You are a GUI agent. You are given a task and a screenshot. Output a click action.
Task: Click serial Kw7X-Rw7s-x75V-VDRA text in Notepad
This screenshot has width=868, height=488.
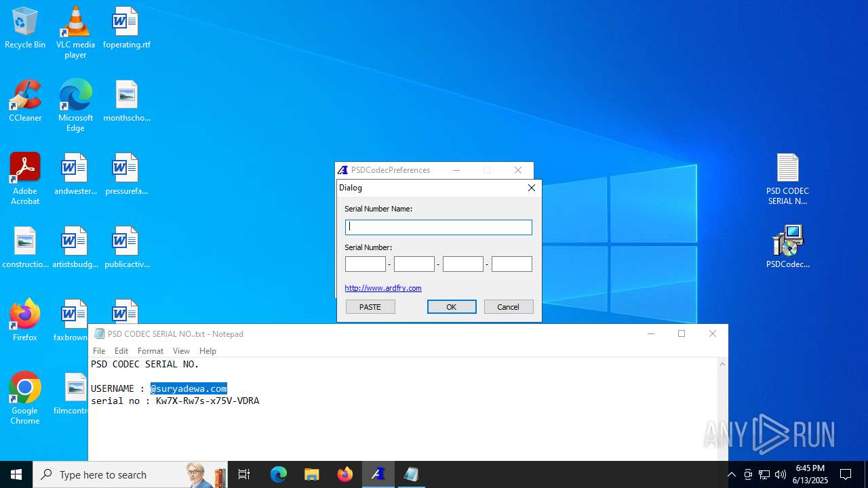pyautogui.click(x=208, y=401)
